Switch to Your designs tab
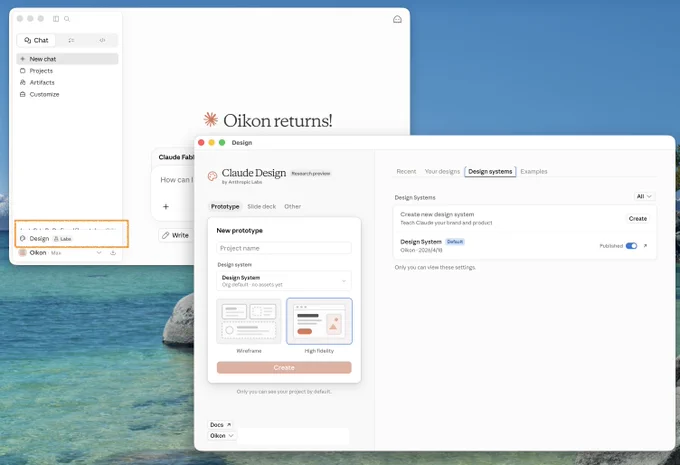 (x=442, y=171)
